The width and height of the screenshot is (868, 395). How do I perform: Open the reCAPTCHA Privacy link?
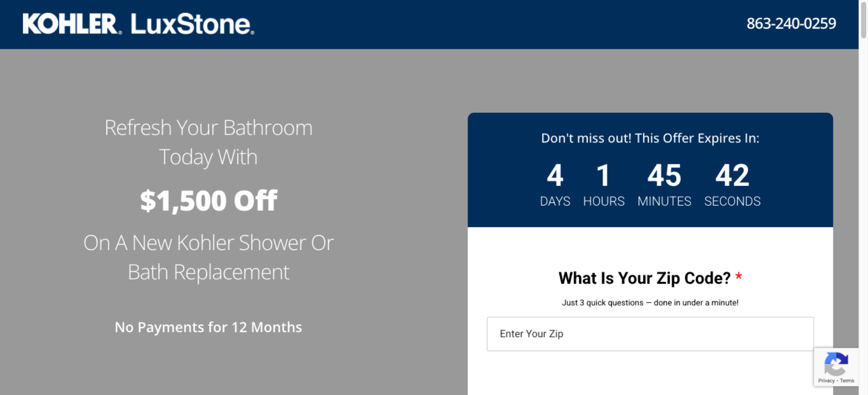point(826,381)
